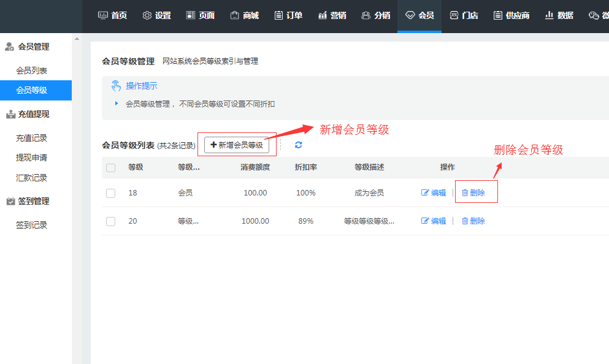Tick the select-all checkbox in table header
609x364 pixels.
110,168
